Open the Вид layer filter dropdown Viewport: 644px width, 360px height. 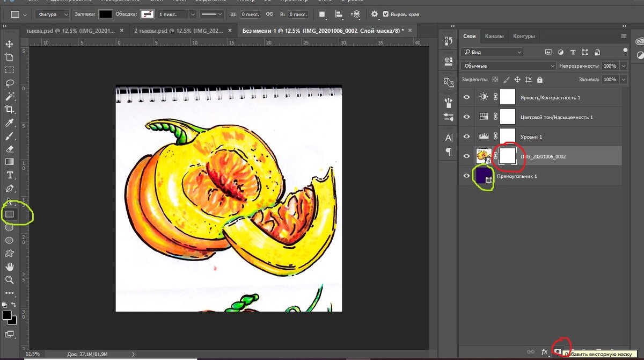[x=492, y=52]
